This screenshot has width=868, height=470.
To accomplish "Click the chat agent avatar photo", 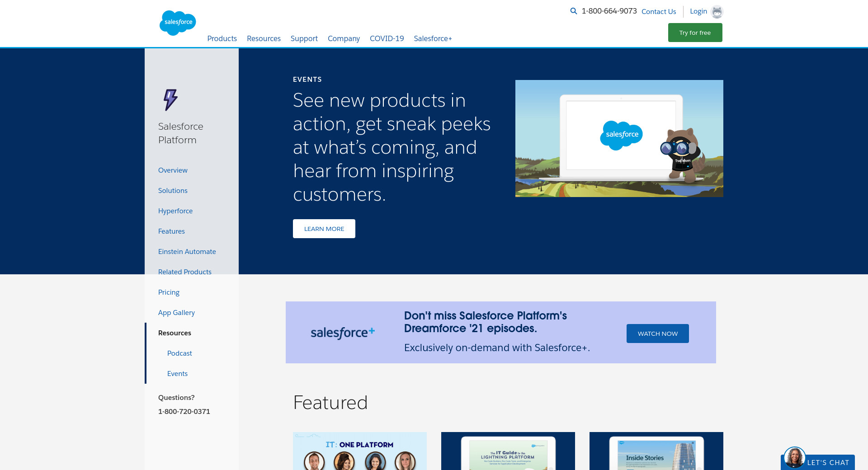I will coord(794,457).
